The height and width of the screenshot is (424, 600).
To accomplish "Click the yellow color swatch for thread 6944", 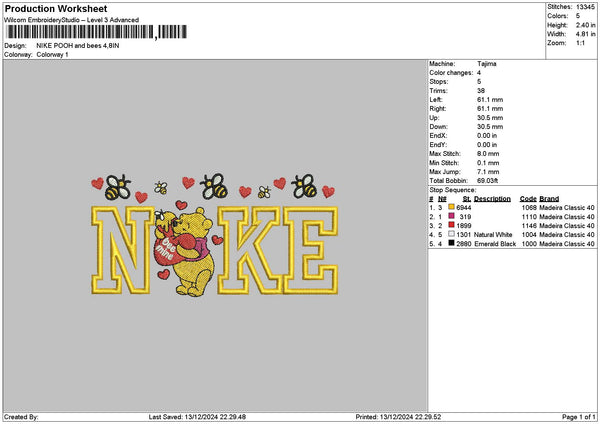I will point(451,207).
